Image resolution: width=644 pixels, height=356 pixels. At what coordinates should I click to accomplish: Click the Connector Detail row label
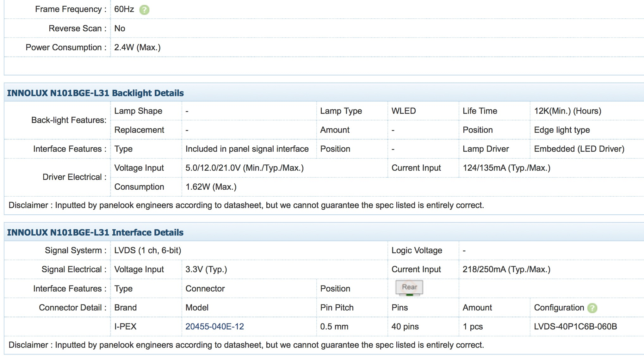pos(72,308)
